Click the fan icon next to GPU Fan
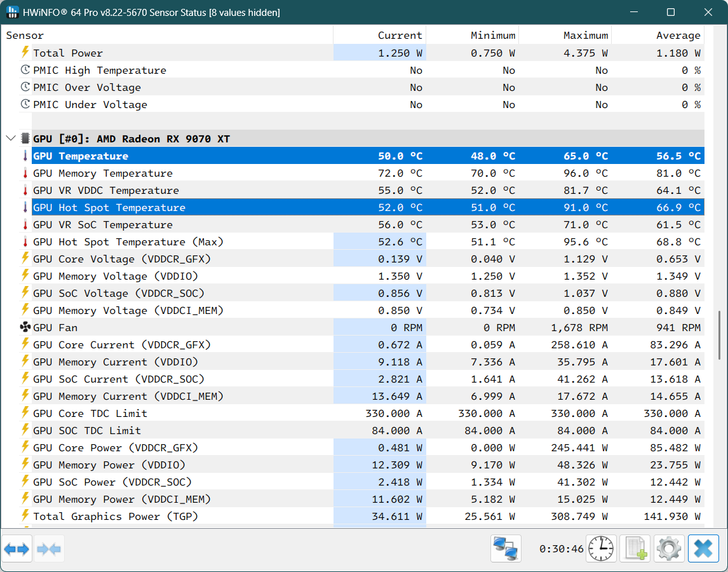728x572 pixels. 25,327
